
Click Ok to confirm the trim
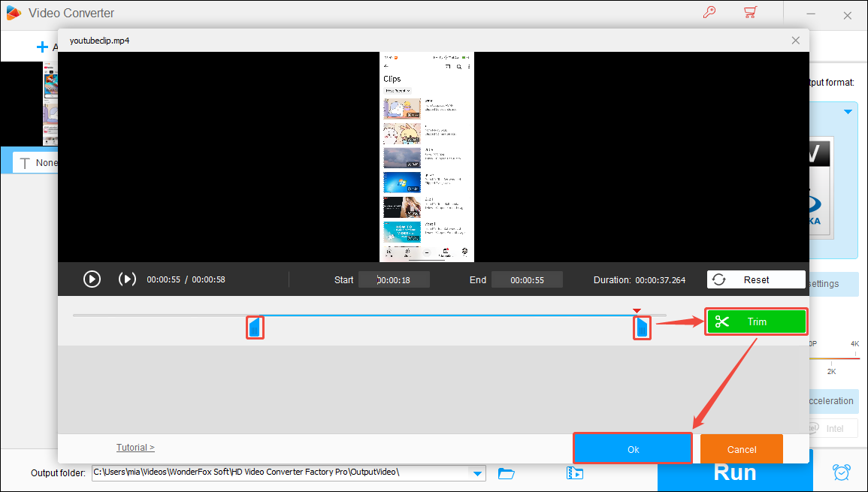click(632, 448)
